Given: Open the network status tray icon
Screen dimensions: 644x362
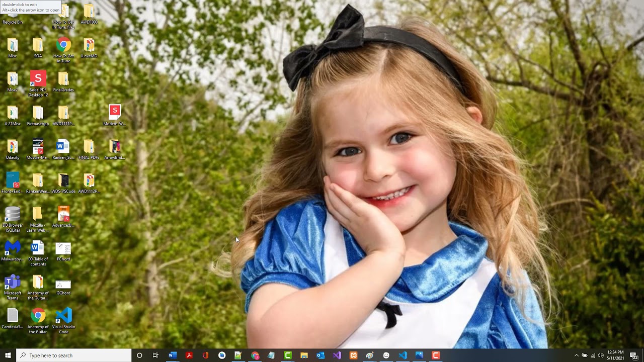Looking at the screenshot, I should [593, 355].
